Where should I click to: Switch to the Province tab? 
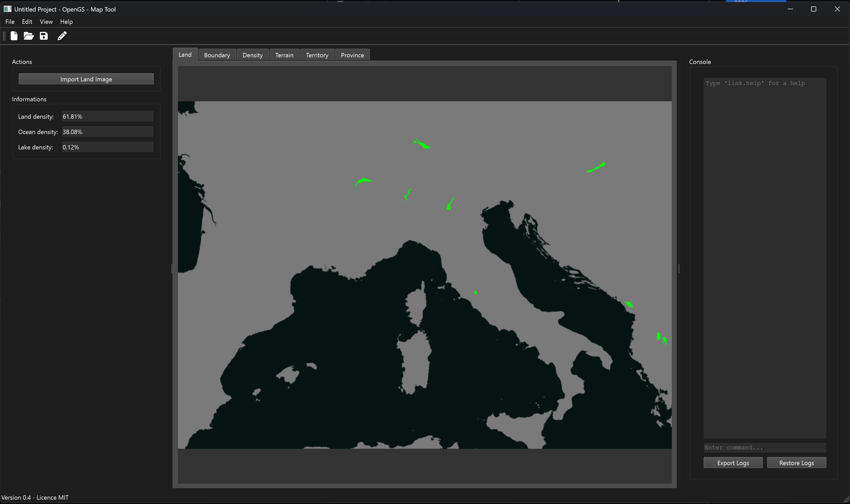click(x=352, y=55)
